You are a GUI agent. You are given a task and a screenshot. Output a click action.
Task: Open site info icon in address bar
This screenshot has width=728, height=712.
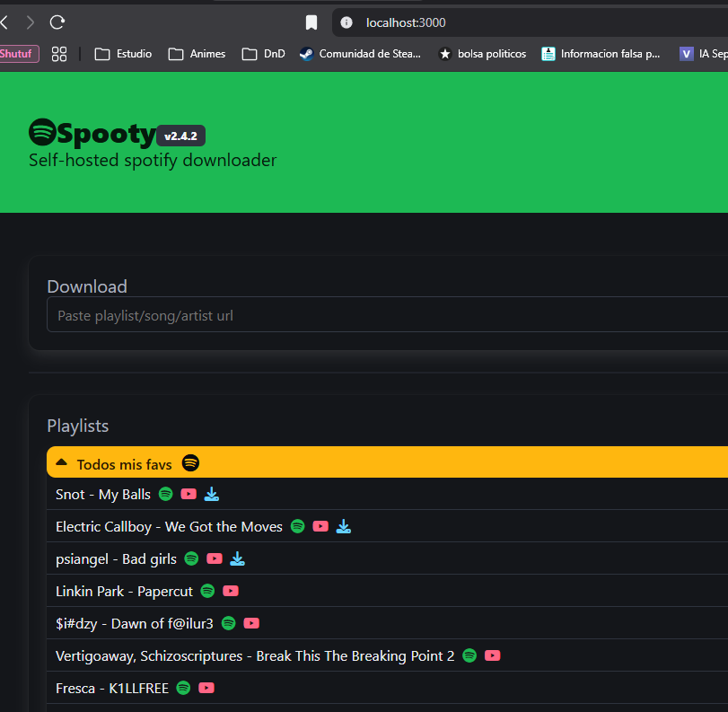click(346, 22)
